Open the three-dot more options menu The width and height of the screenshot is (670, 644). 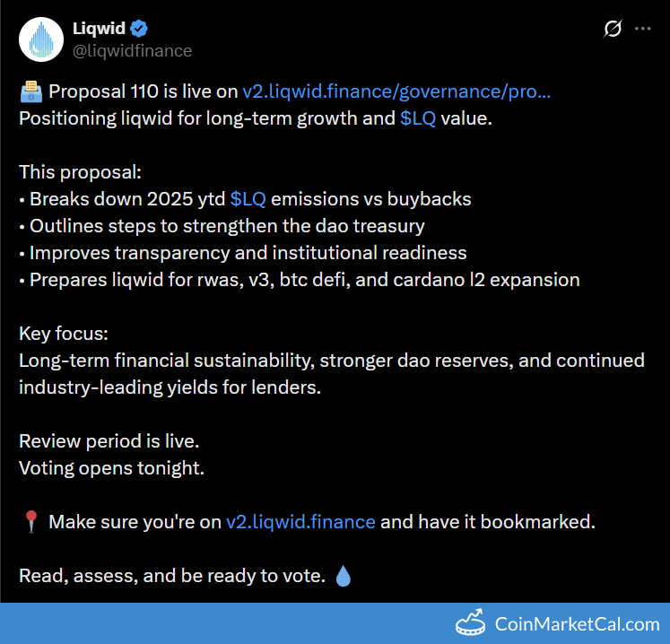[x=643, y=29]
